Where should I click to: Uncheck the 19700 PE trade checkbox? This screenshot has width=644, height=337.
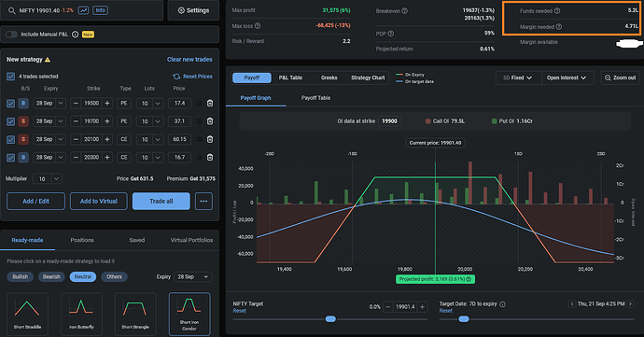[10, 121]
